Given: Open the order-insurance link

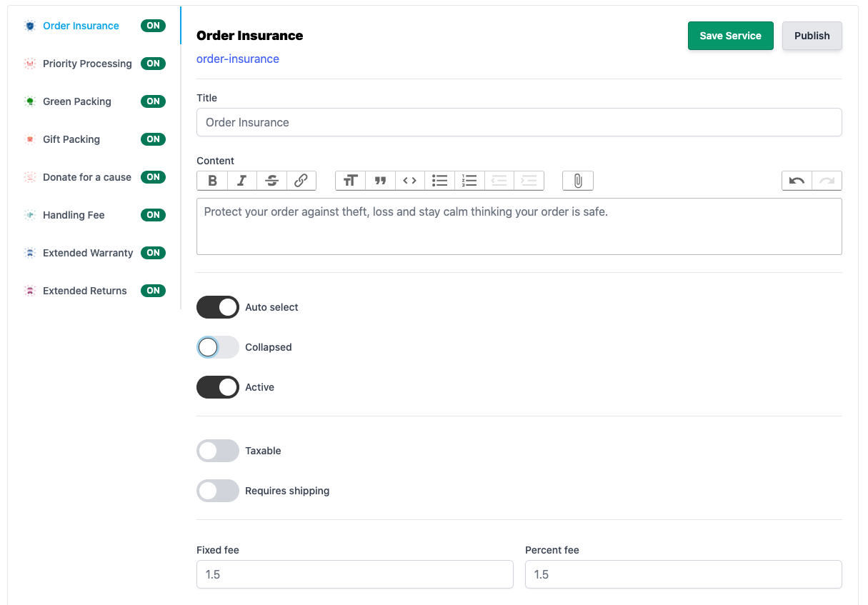Looking at the screenshot, I should click(238, 59).
